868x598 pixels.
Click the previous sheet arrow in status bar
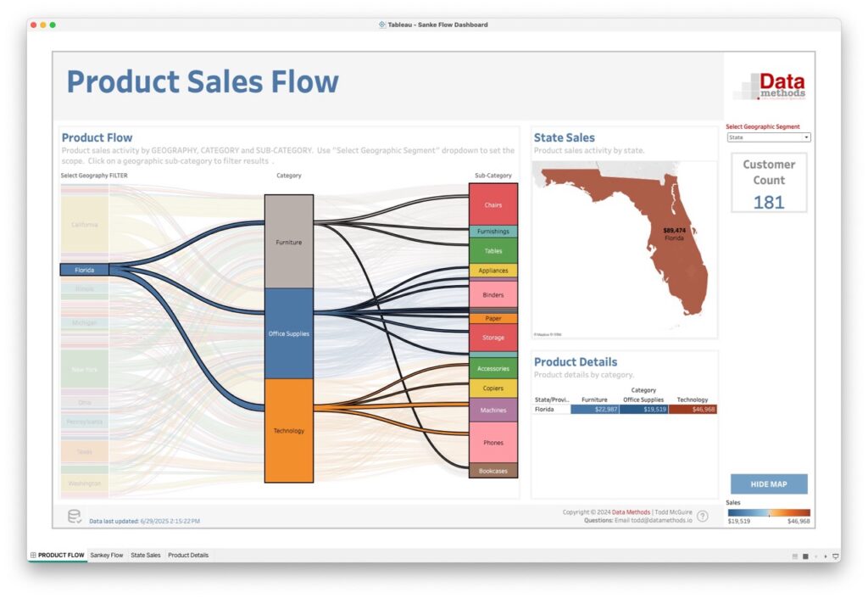[815, 556]
